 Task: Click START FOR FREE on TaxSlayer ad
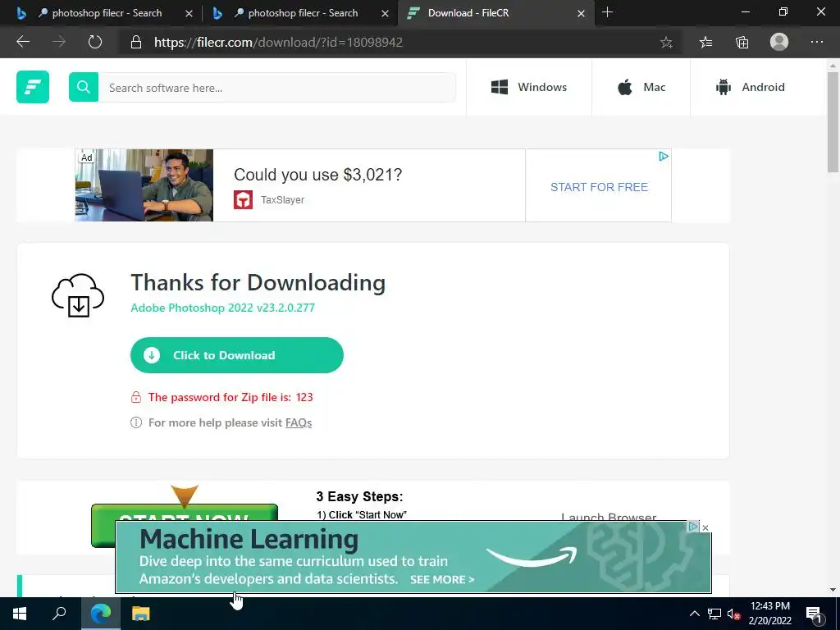[599, 187]
